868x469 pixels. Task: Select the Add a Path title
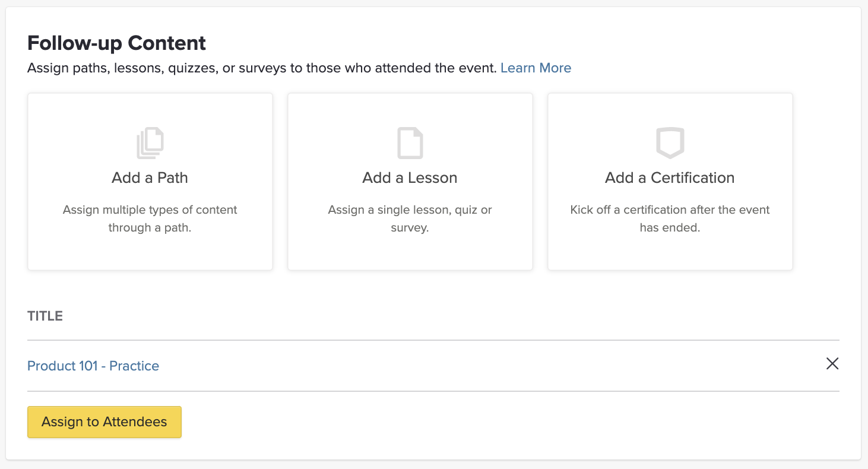[x=150, y=178]
